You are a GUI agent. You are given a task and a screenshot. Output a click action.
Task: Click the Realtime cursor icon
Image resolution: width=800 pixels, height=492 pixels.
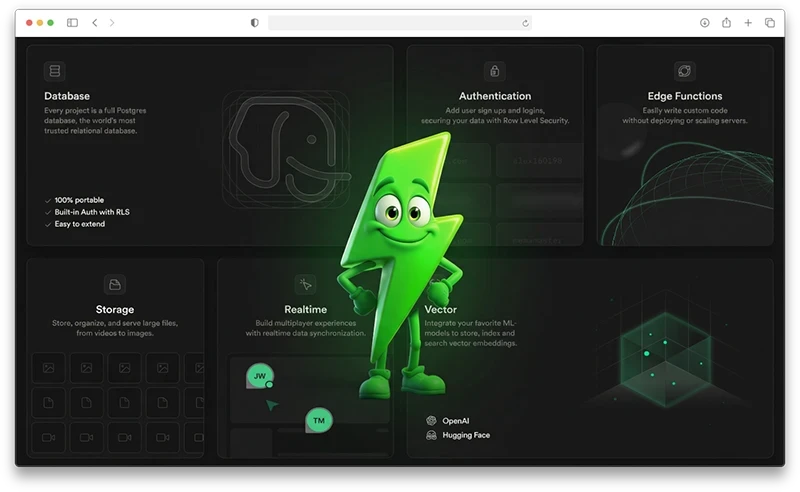pyautogui.click(x=306, y=284)
